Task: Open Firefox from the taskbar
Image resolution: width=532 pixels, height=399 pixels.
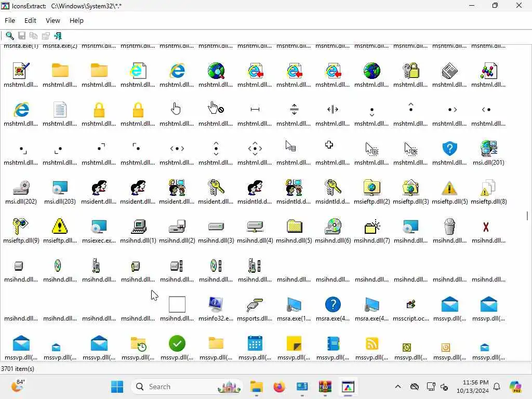Action: pyautogui.click(x=279, y=387)
